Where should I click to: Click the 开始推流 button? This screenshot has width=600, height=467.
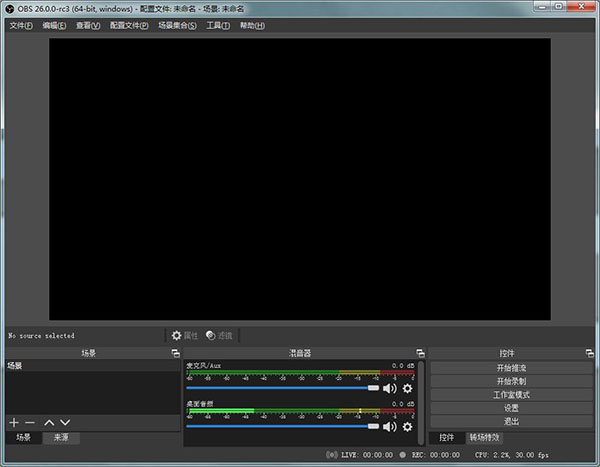(511, 368)
